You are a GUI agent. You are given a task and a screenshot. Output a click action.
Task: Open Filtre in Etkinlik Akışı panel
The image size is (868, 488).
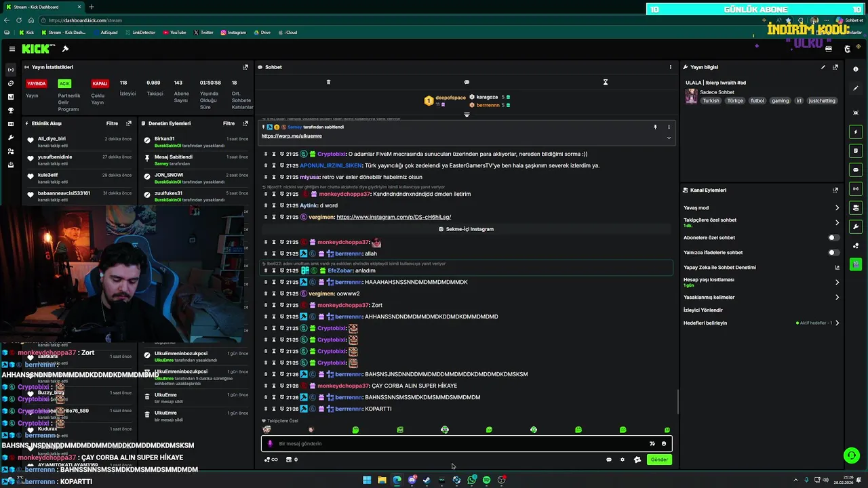(112, 123)
